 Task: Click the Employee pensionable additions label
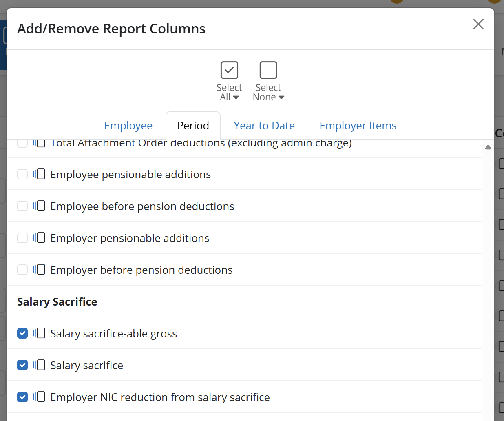point(130,175)
